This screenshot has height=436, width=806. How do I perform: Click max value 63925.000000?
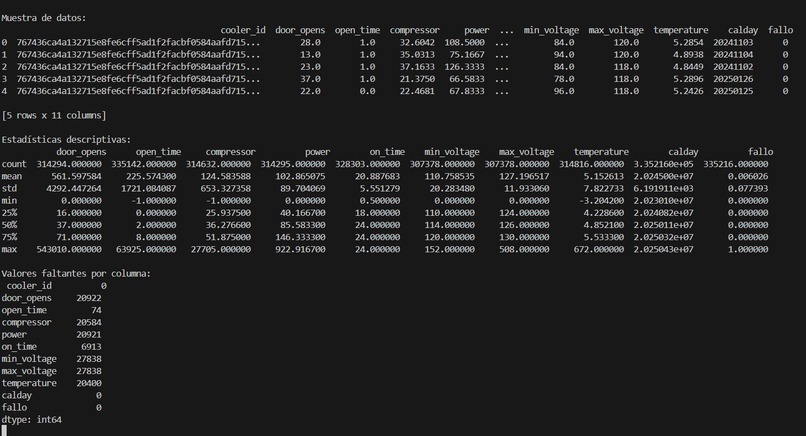[146, 249]
